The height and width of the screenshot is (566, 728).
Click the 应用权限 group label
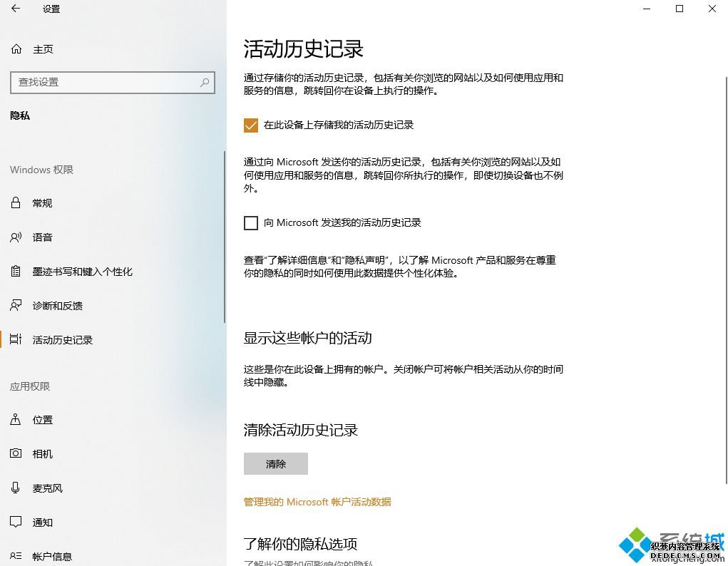30,386
